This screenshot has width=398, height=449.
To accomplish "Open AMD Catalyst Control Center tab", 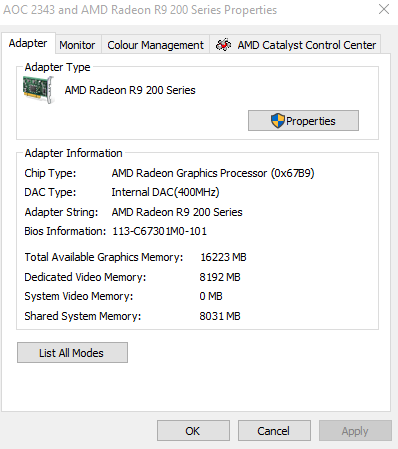I will click(296, 45).
